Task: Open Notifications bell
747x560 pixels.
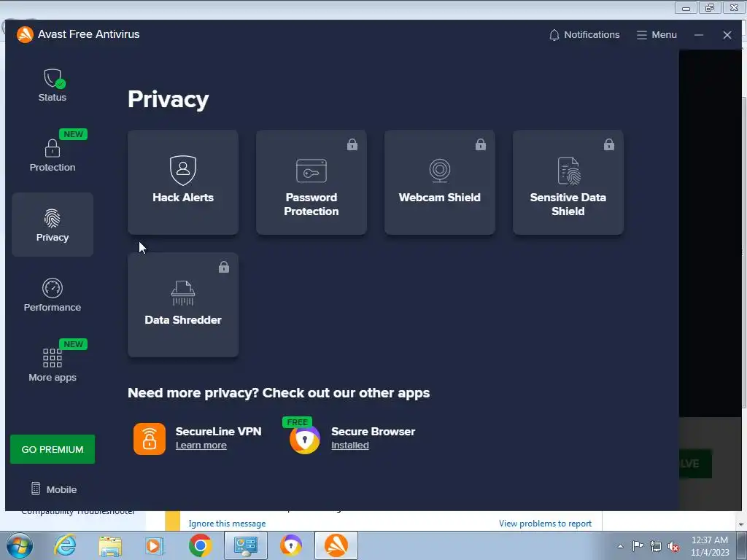Action: point(584,35)
